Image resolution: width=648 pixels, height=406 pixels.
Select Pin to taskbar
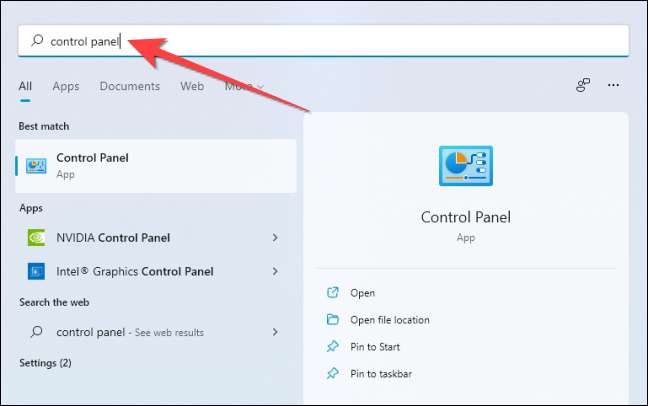coord(381,374)
